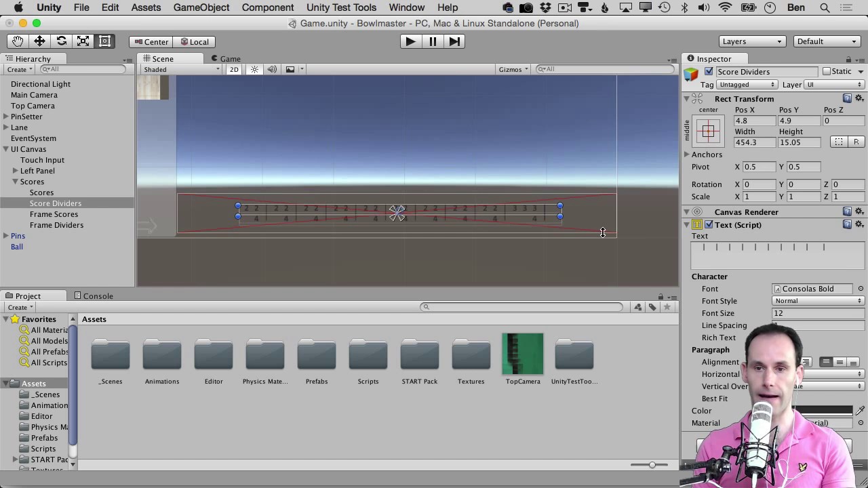Toggle pivot Center mode button
Screen dimensions: 868x488
click(151, 41)
